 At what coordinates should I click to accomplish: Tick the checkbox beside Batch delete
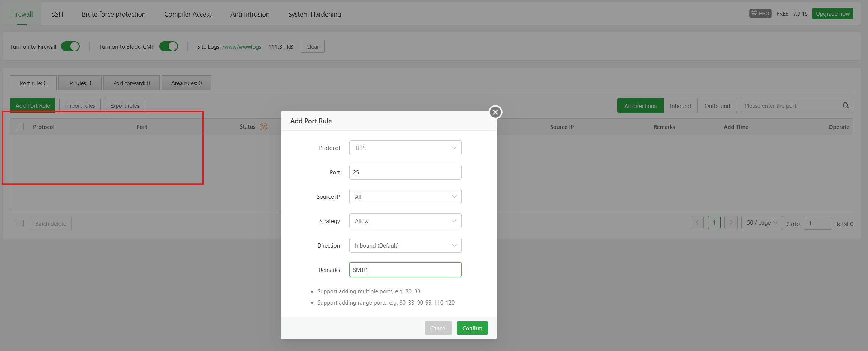[x=20, y=223]
